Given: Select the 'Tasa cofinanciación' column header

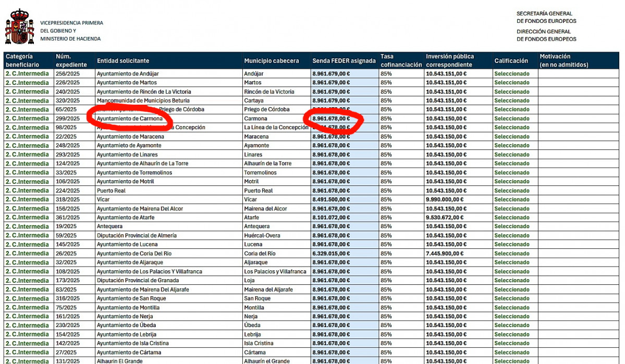Looking at the screenshot, I should (401, 60).
